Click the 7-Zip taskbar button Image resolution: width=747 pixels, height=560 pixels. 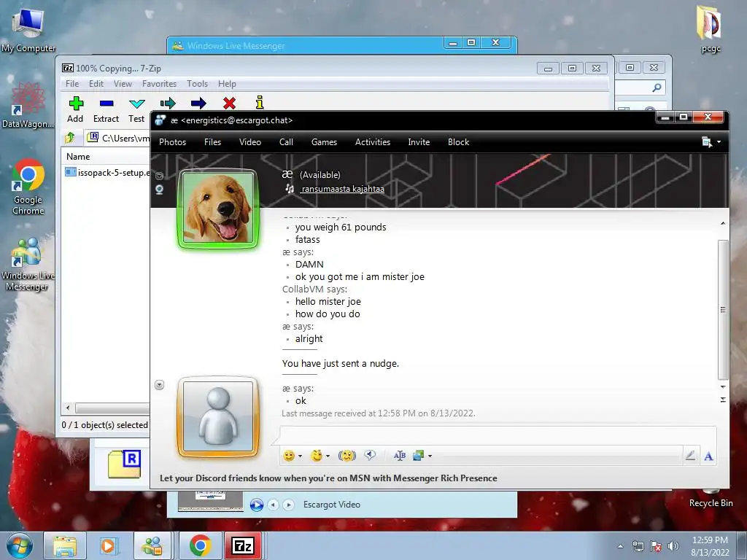[x=242, y=545]
